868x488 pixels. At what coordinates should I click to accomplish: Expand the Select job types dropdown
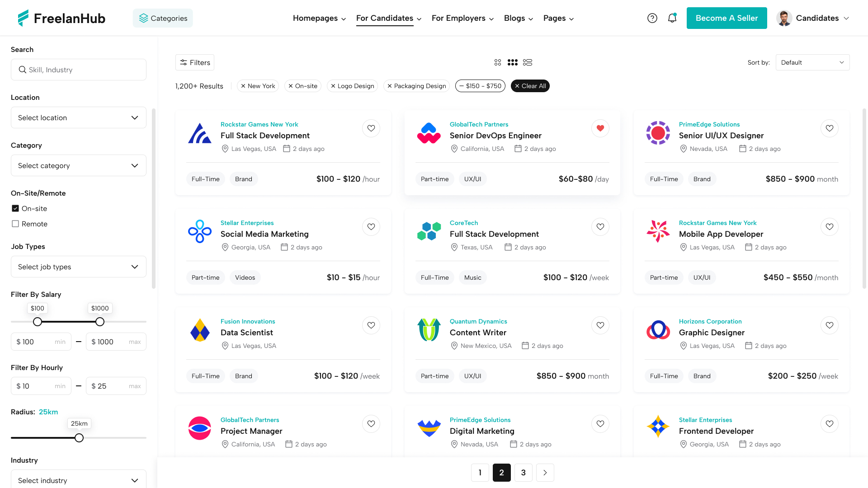(x=78, y=267)
